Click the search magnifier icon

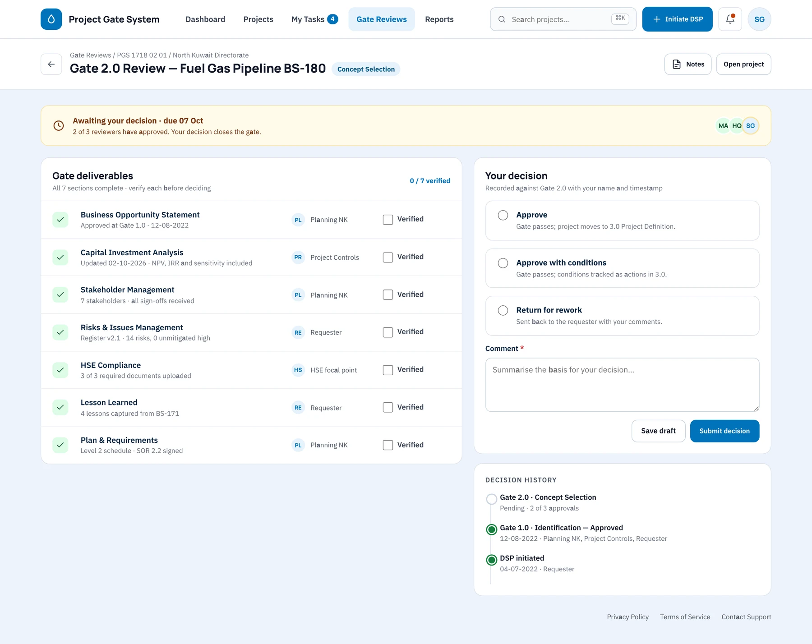[x=502, y=19]
